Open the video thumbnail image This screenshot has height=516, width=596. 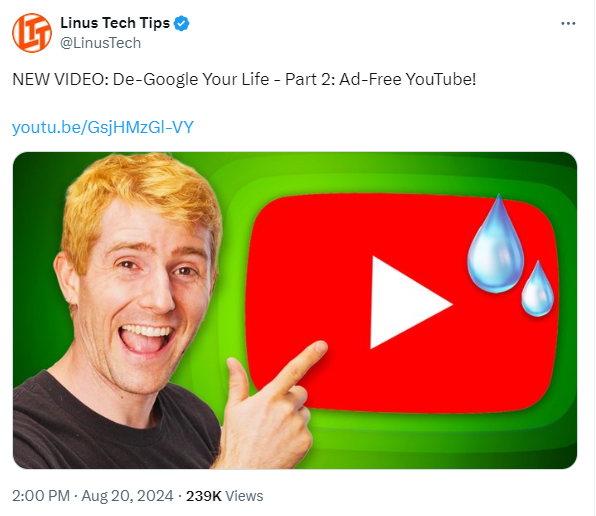click(295, 310)
